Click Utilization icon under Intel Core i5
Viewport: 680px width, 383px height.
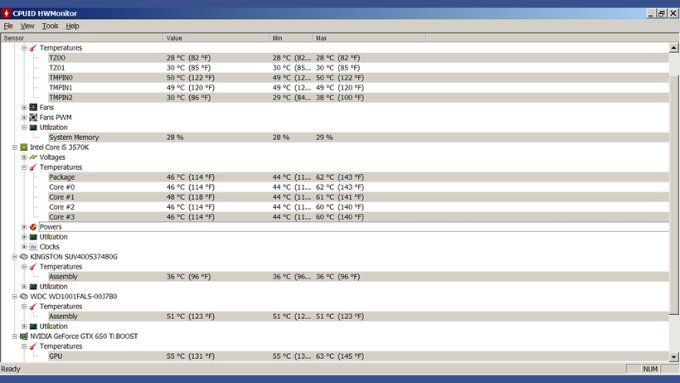[33, 237]
